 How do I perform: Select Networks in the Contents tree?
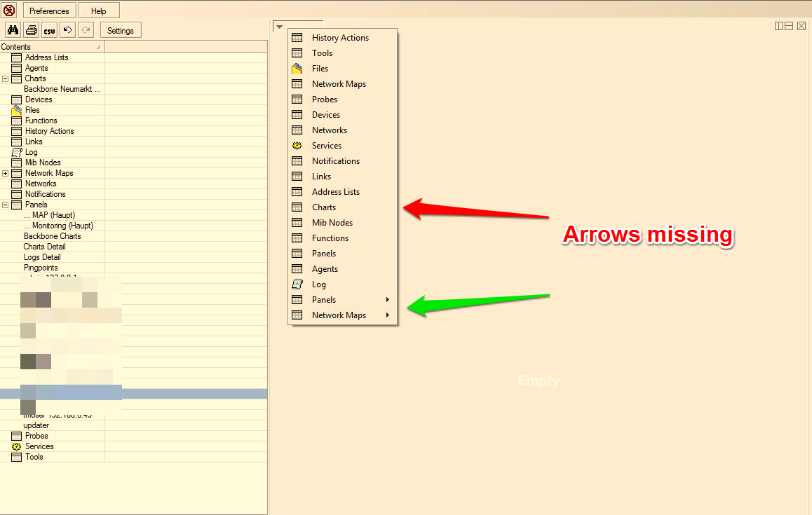click(x=41, y=184)
